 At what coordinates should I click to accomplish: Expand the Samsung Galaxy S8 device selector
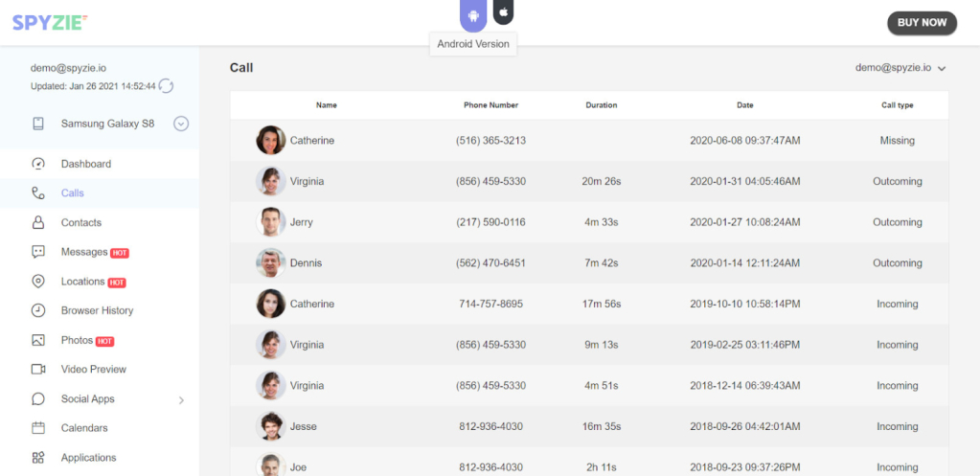pyautogui.click(x=181, y=124)
